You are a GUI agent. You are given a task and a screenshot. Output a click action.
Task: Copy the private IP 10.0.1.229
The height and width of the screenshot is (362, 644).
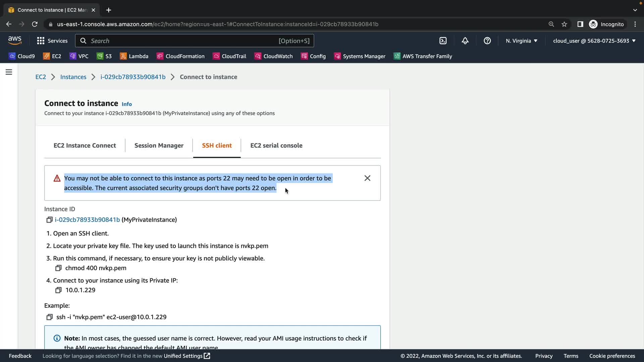click(58, 290)
